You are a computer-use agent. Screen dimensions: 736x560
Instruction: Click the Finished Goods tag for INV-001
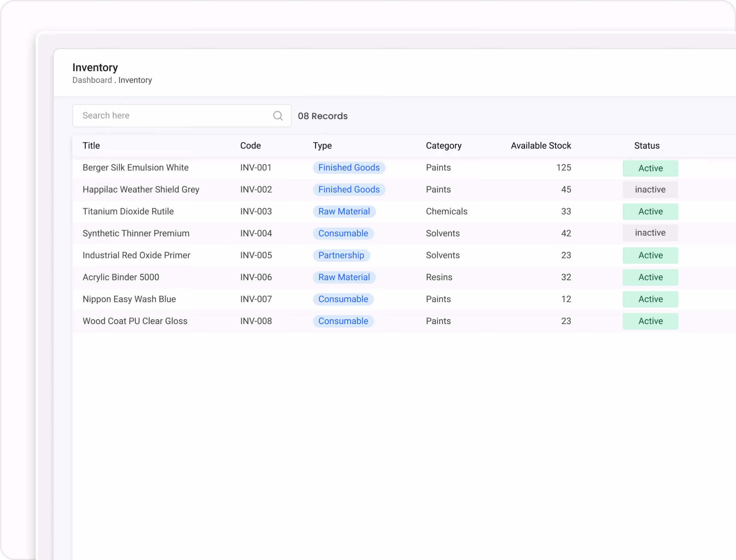pyautogui.click(x=349, y=168)
